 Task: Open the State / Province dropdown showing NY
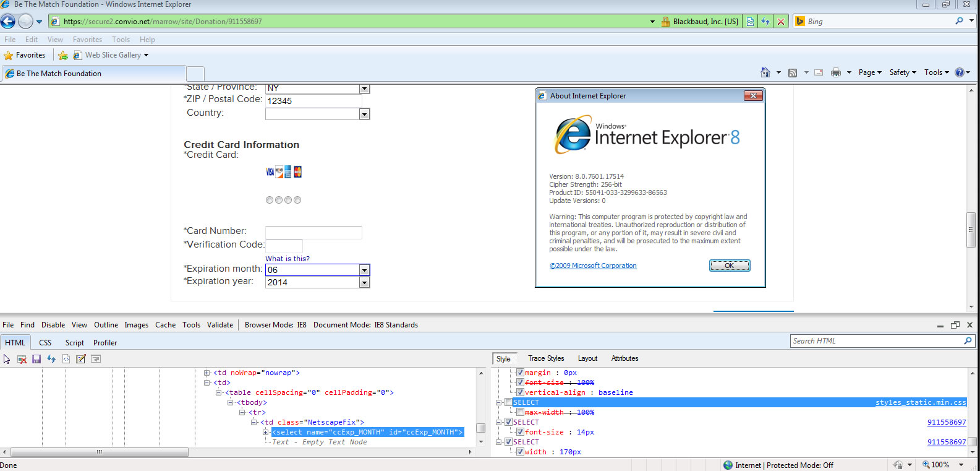click(364, 89)
